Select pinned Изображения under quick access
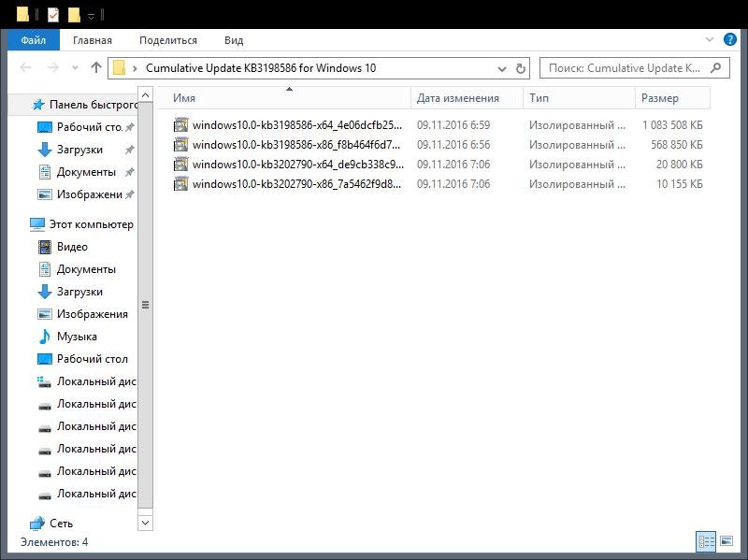The image size is (748, 560). [90, 194]
